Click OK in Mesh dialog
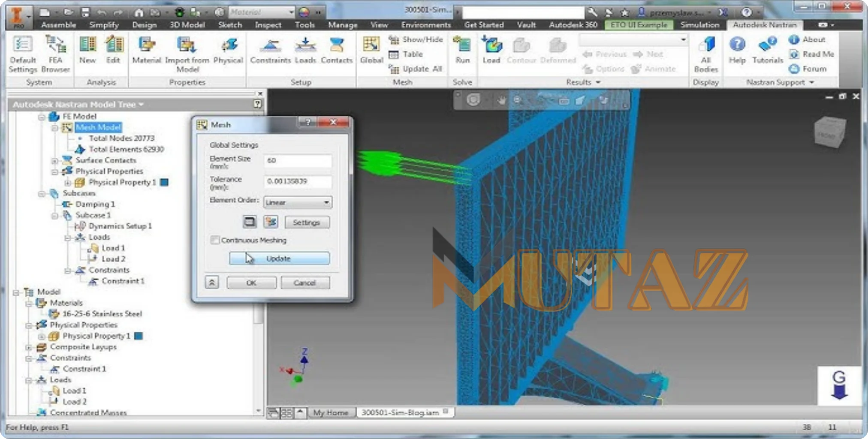Viewport: 868px width, 439px height. point(251,283)
